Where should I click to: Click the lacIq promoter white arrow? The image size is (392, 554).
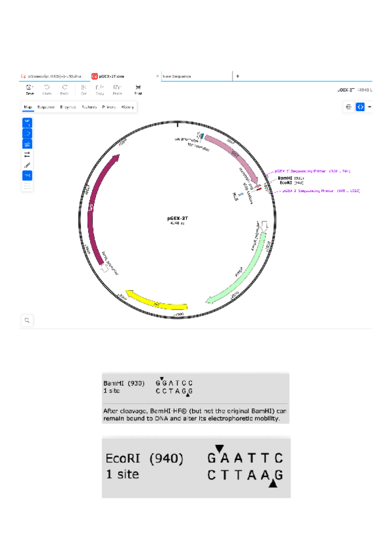[105, 269]
